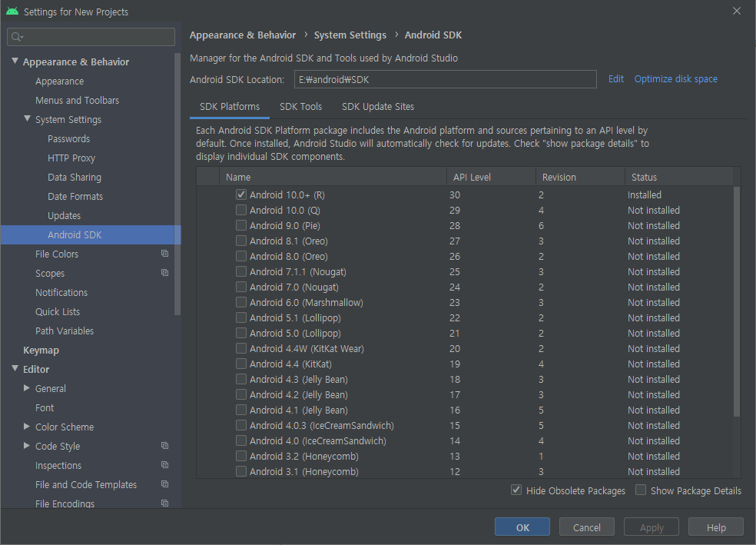Enable Show Package Details checkbox
Screen dimensions: 756x545
(641, 490)
